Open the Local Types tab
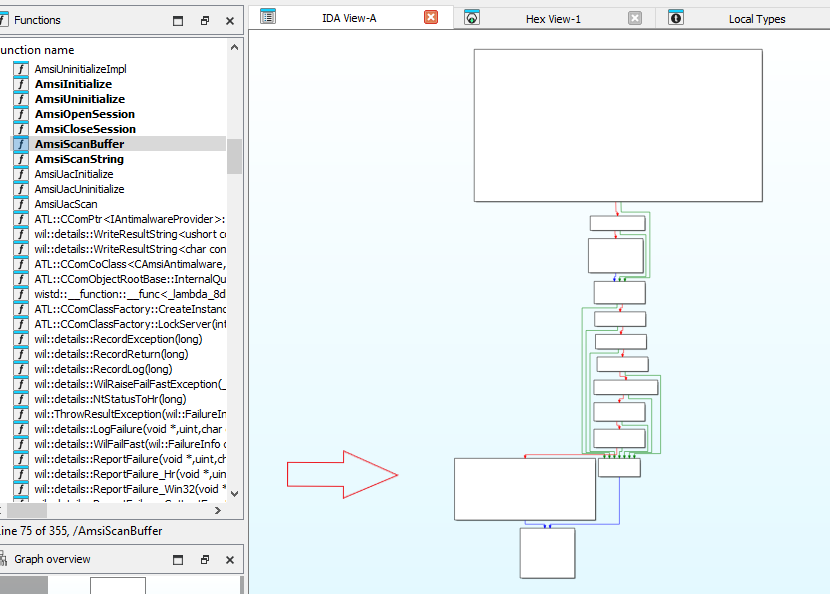 click(x=756, y=18)
